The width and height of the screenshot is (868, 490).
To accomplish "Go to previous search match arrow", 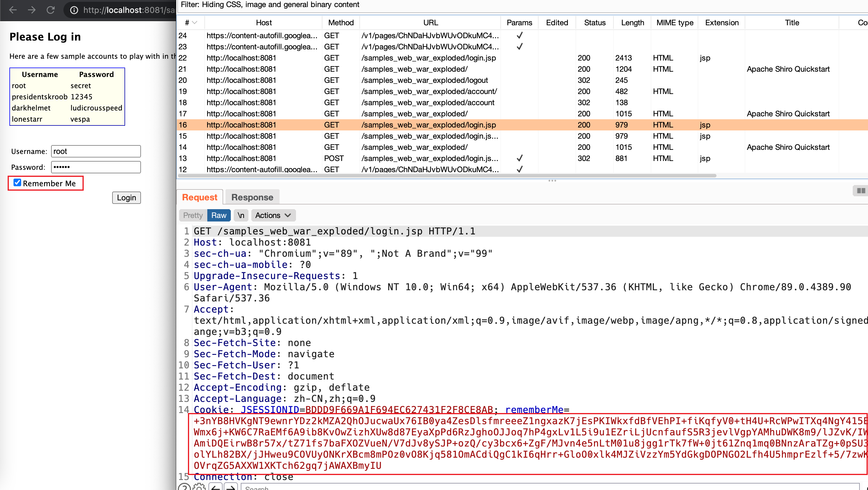I will coord(216,487).
